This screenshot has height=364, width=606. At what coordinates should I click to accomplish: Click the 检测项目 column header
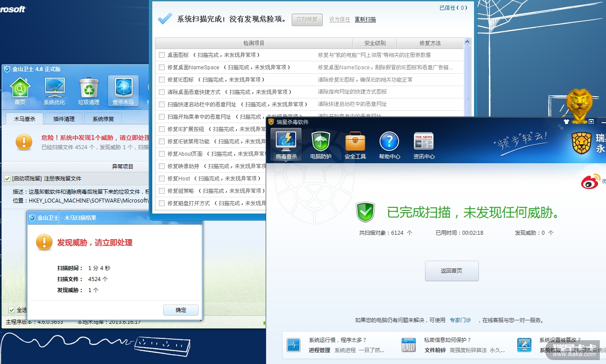pyautogui.click(x=254, y=43)
